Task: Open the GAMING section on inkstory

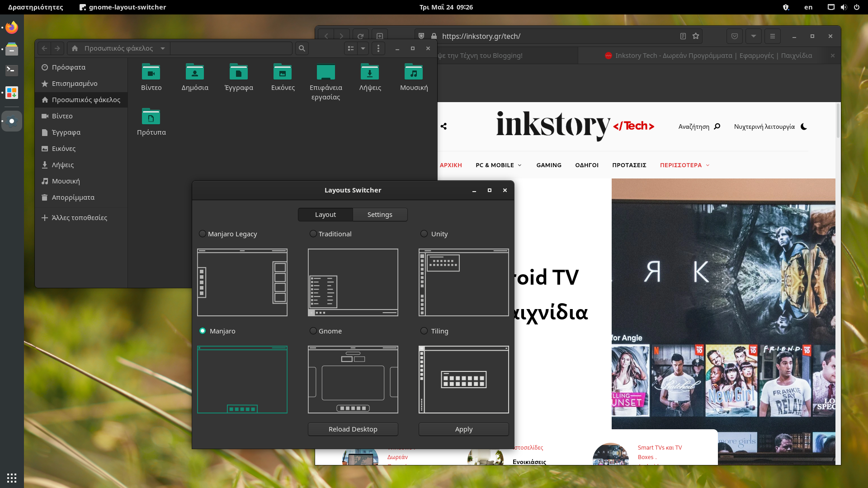Action: tap(548, 165)
